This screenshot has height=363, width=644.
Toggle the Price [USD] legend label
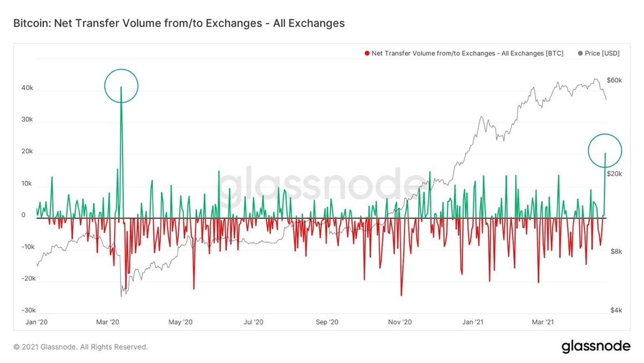(x=601, y=54)
